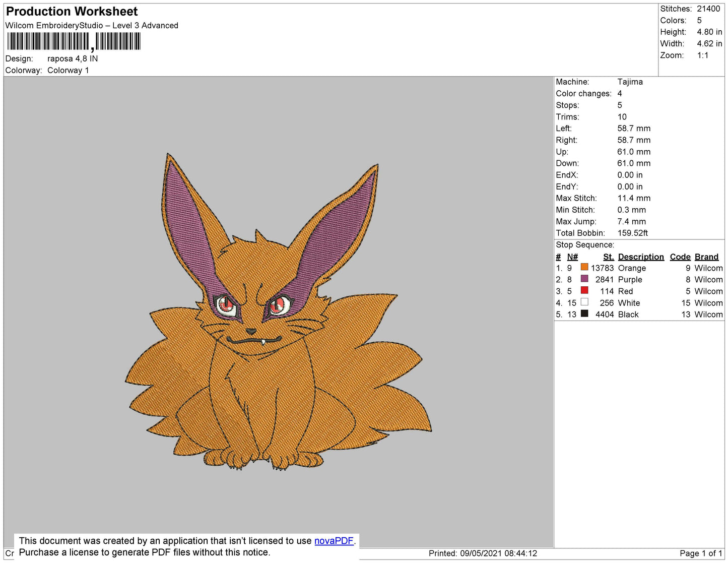Click the N# column header

pyautogui.click(x=572, y=257)
